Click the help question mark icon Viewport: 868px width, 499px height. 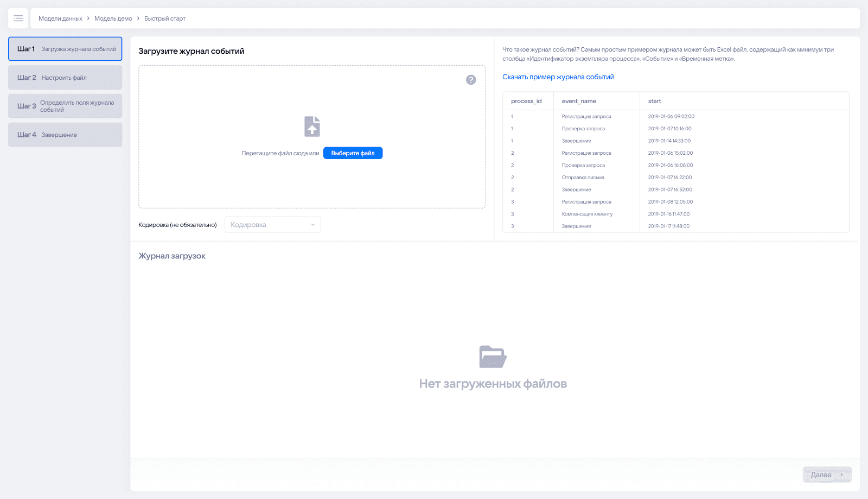(471, 80)
